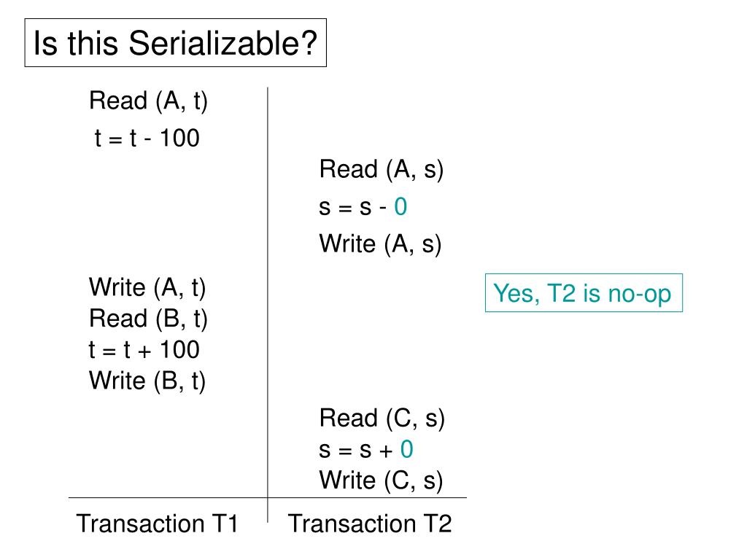Click the "Read (A, s)" operation
This screenshot has width=747, height=560.
[382, 170]
